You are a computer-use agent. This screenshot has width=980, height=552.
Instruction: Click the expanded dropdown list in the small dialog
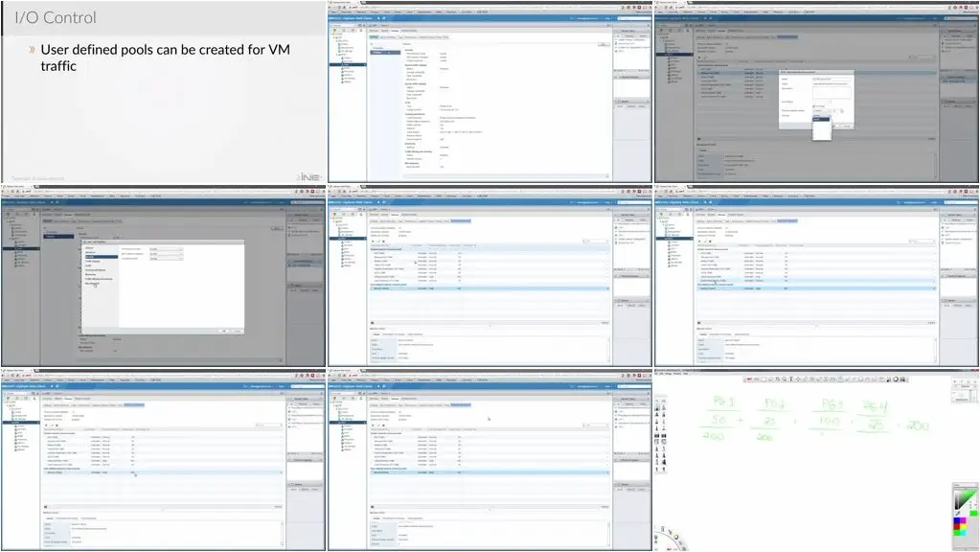pos(821,127)
